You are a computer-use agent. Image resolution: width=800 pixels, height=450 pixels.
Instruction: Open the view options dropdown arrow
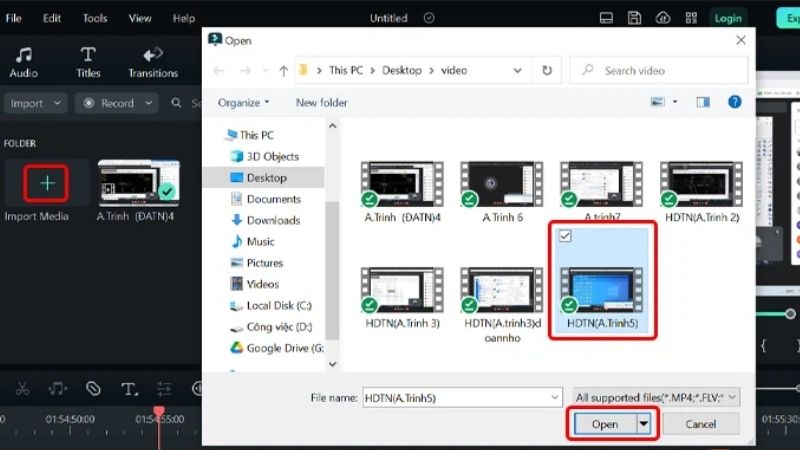tap(675, 102)
